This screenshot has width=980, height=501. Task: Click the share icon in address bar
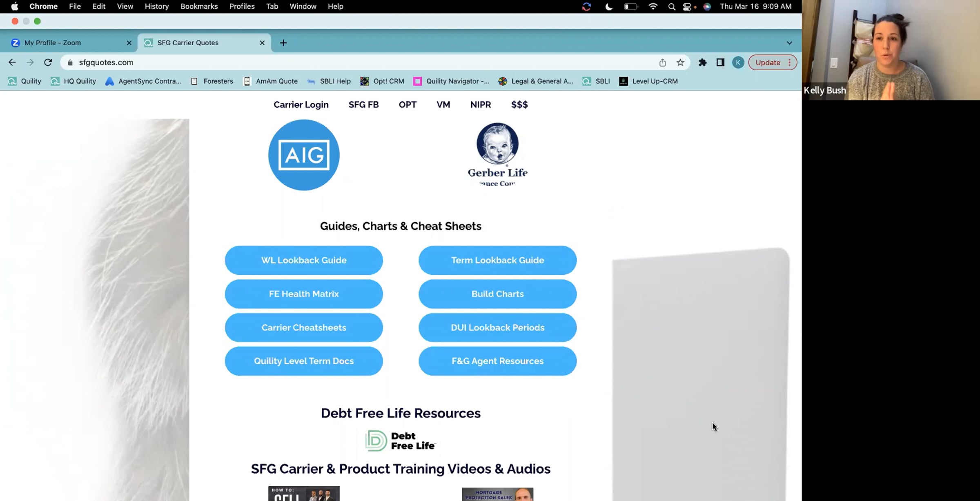point(662,62)
